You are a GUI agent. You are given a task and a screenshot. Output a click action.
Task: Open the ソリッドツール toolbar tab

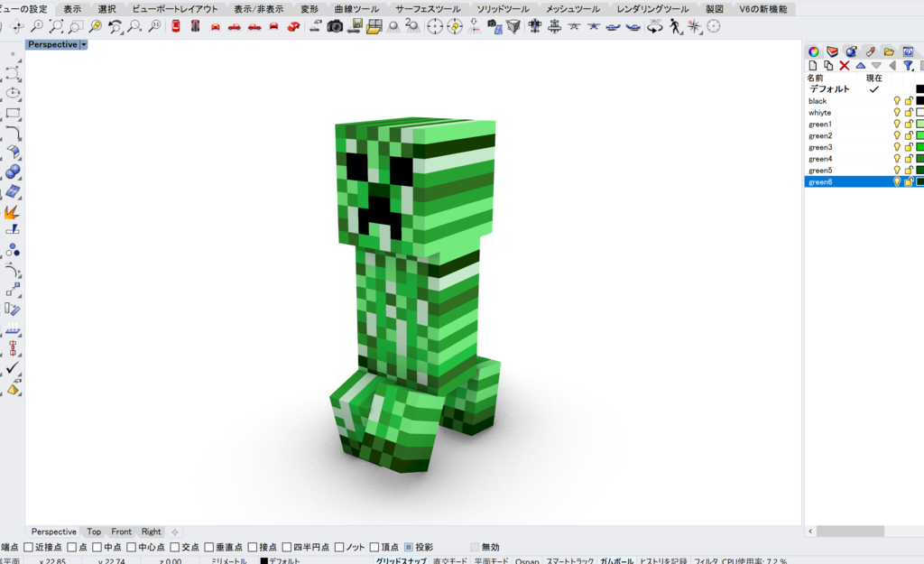504,9
